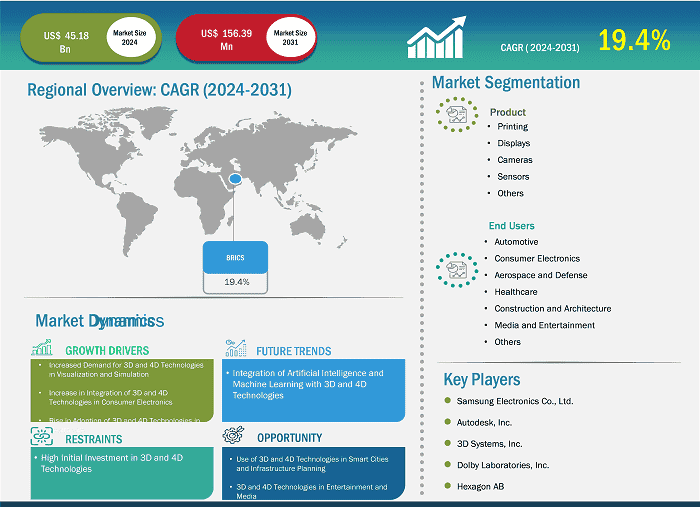This screenshot has width=700, height=507.
Task: Select Consumer Electronics in End Users
Action: 537,258
